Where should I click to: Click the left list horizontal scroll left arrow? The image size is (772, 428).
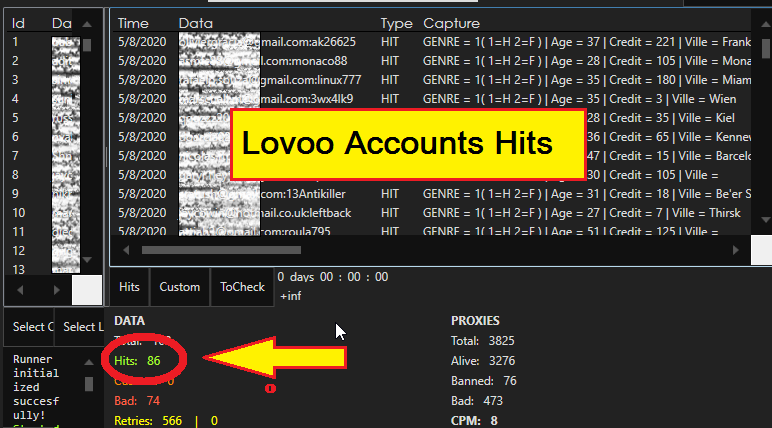point(20,290)
